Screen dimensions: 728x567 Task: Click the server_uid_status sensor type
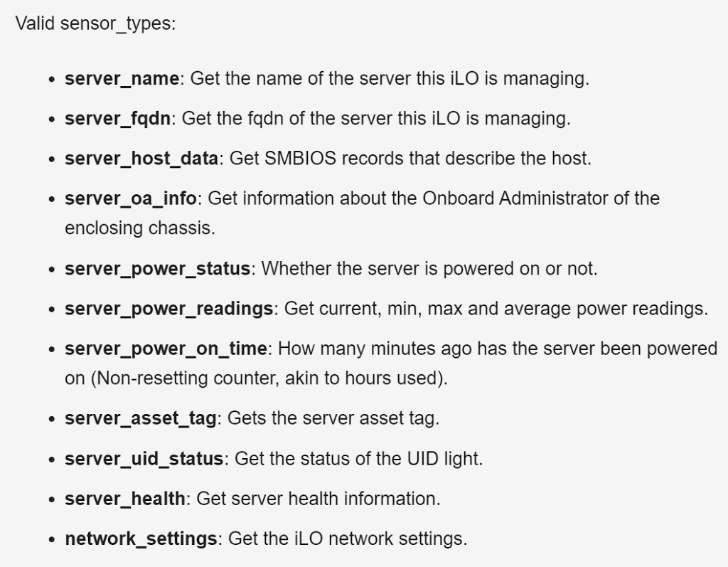[x=144, y=459]
